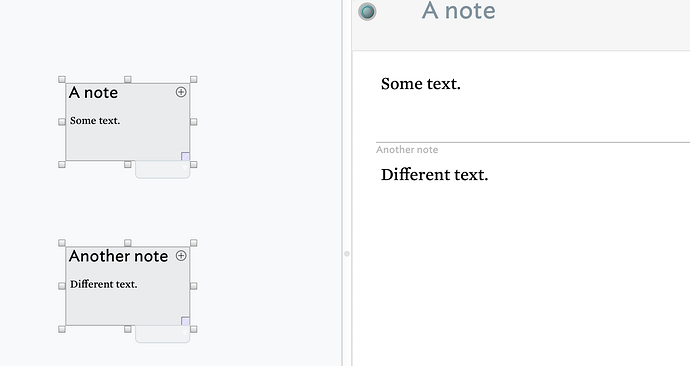
Task: Click 'Different text.' inside the map note
Action: tap(104, 284)
